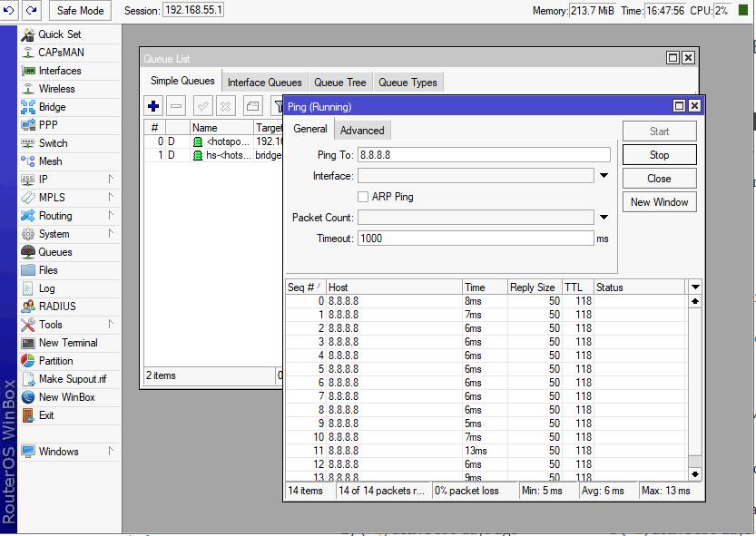Maximize the Queue List window
The width and height of the screenshot is (756, 536).
coord(673,58)
